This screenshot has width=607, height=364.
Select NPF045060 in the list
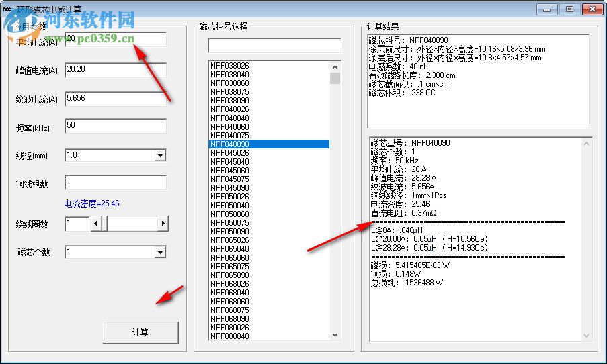tap(269, 171)
